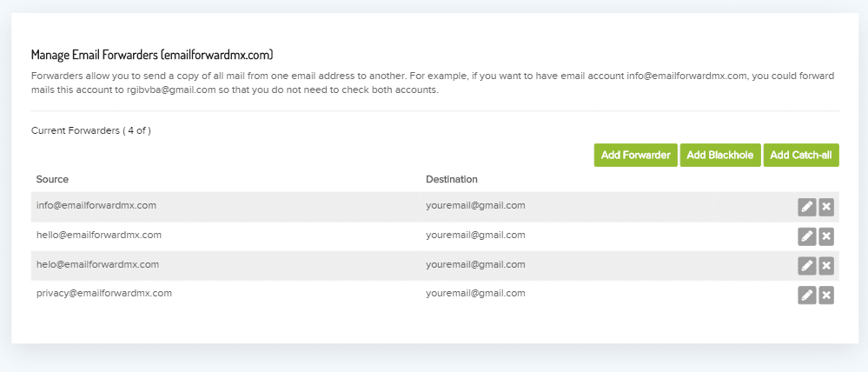Click the Manage Email Forwarders heading
Screen dimensions: 868x372
(x=152, y=55)
